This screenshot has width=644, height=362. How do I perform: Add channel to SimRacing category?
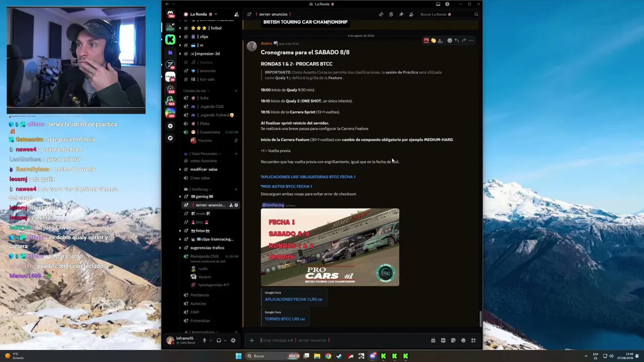tap(236, 189)
